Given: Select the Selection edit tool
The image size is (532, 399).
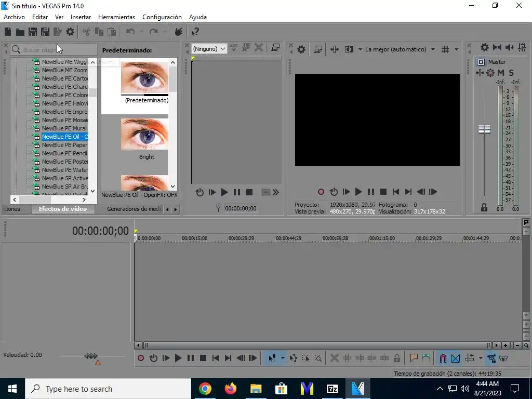Looking at the screenshot, I should coord(305,358).
